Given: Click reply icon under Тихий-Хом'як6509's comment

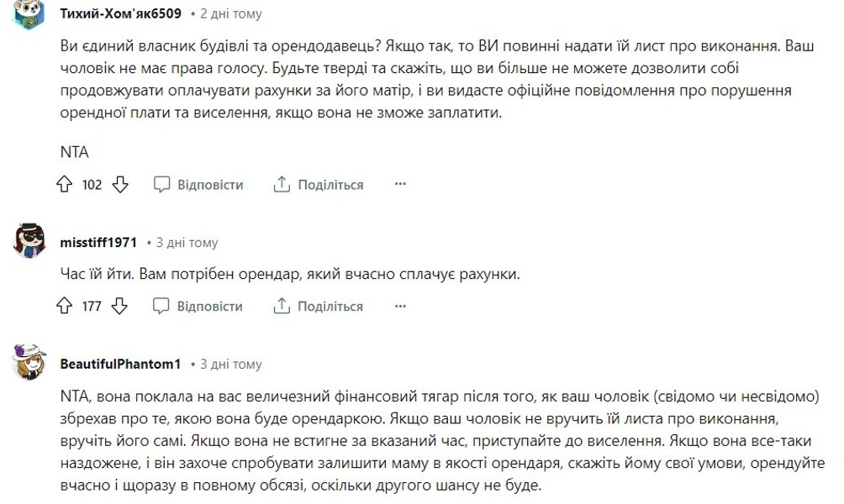Looking at the screenshot, I should pyautogui.click(x=162, y=185).
